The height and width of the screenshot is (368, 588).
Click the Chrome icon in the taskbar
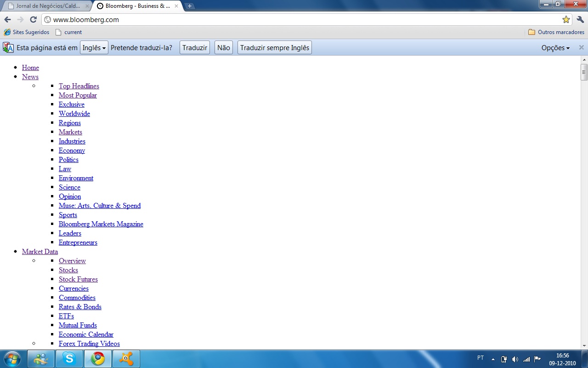pos(97,359)
